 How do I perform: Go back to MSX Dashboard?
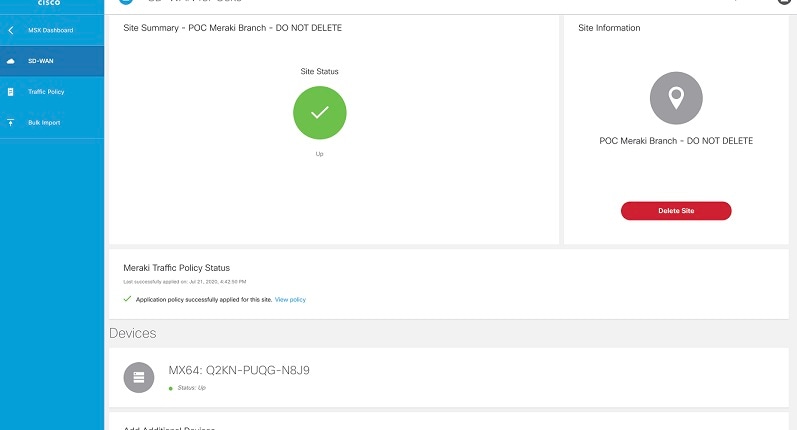52,30
